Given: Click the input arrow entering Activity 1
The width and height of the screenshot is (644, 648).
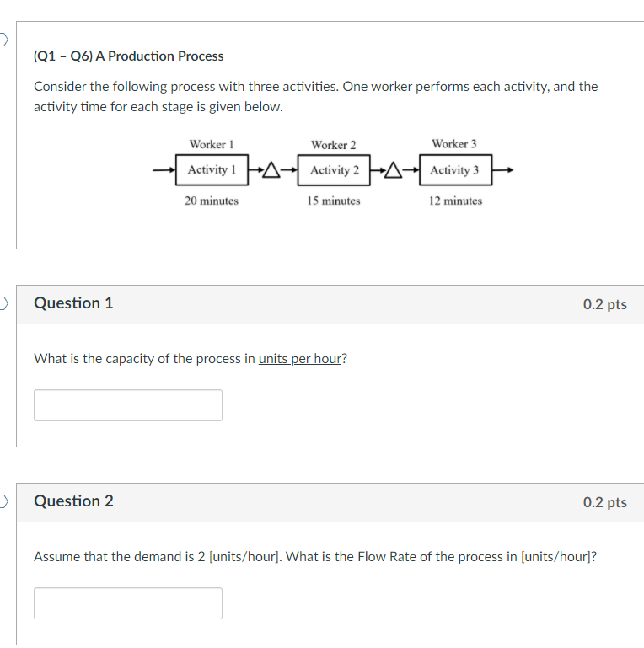Looking at the screenshot, I should [x=164, y=170].
